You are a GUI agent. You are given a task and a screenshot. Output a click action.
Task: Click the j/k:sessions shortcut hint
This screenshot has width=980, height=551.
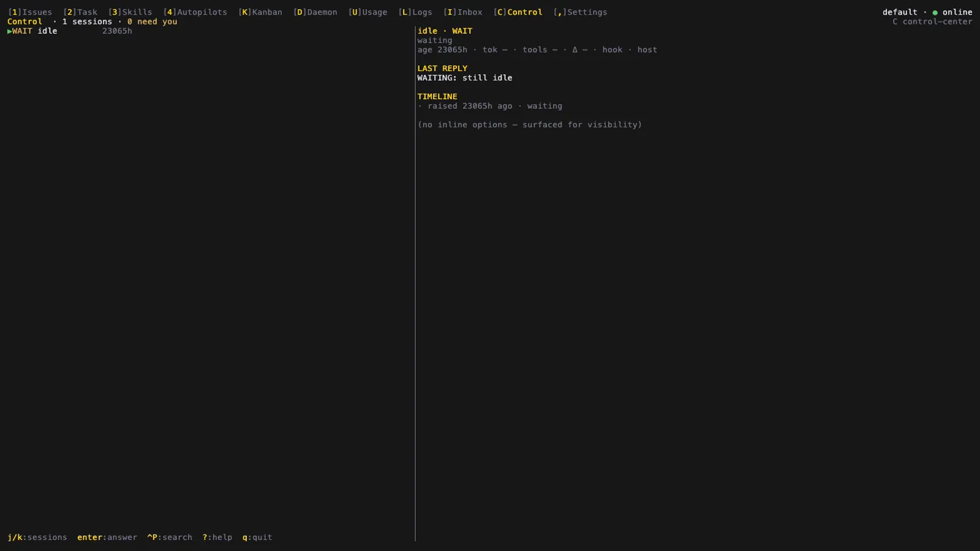(x=37, y=538)
